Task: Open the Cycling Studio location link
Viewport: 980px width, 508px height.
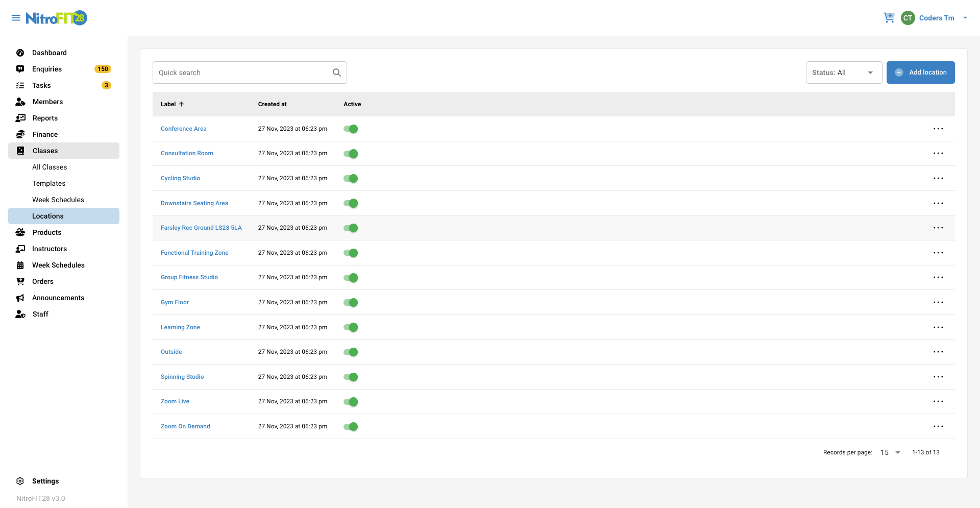Action: tap(180, 178)
